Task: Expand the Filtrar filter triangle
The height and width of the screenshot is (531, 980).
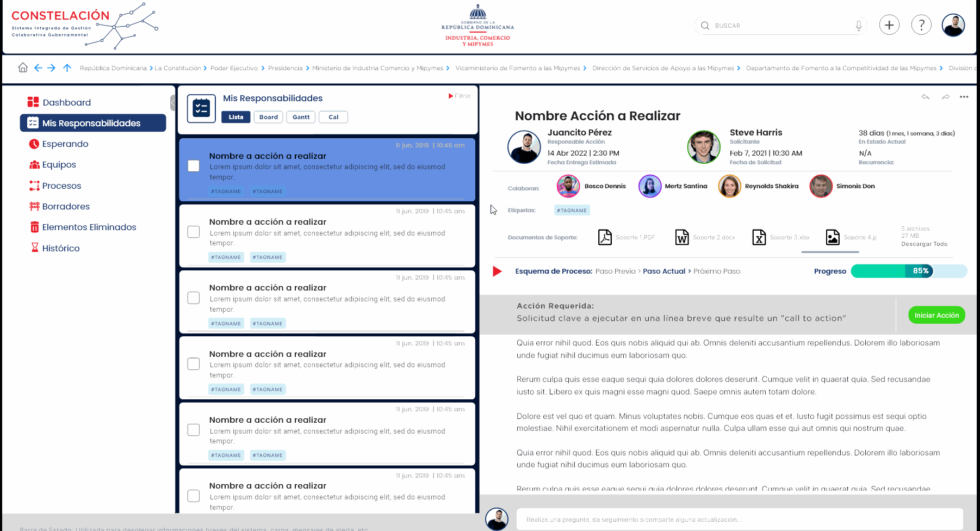Action: 451,96
